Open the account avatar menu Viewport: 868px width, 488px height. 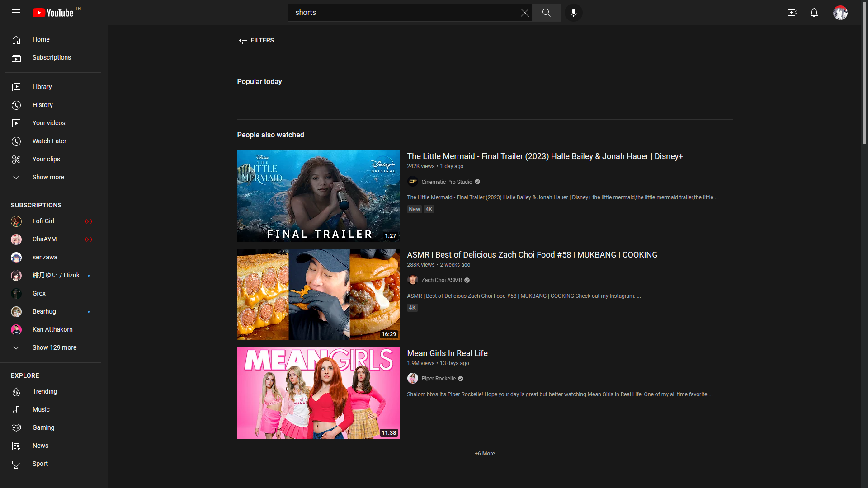click(840, 13)
